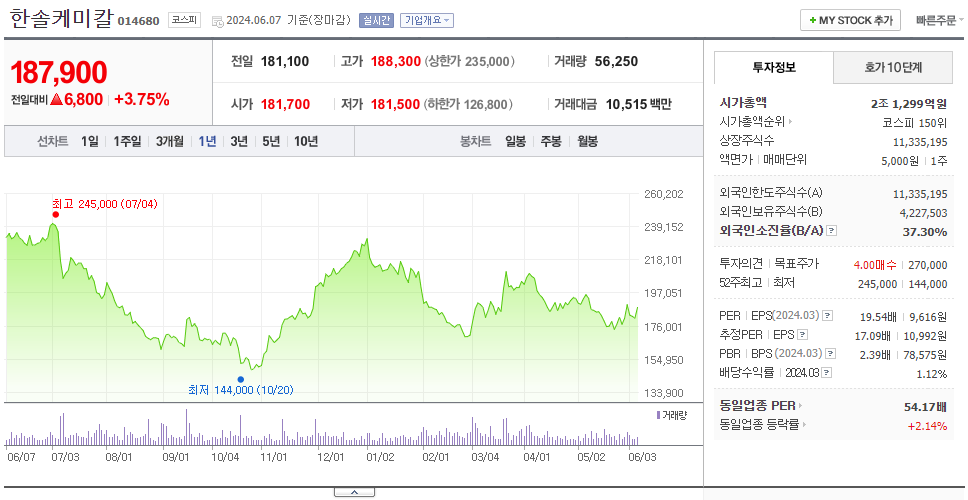Click help icon next to PBR BPS(2024.03)
This screenshot has width=968, height=500.
tap(831, 354)
